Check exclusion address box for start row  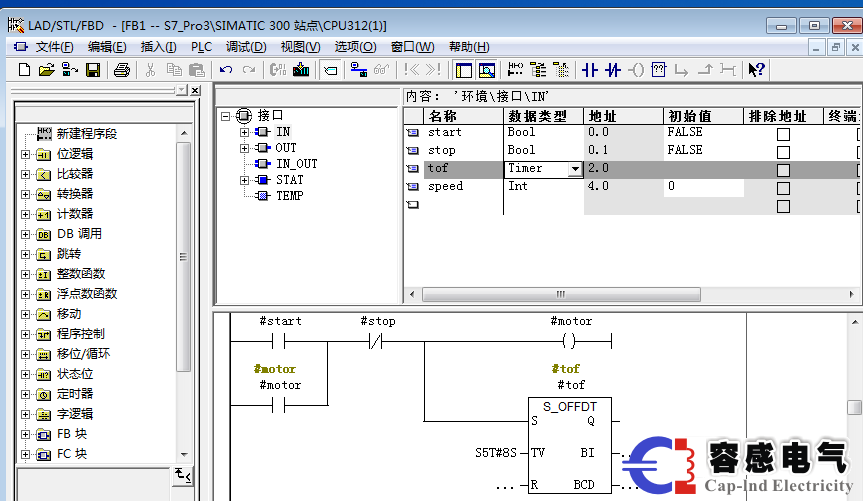pyautogui.click(x=783, y=134)
